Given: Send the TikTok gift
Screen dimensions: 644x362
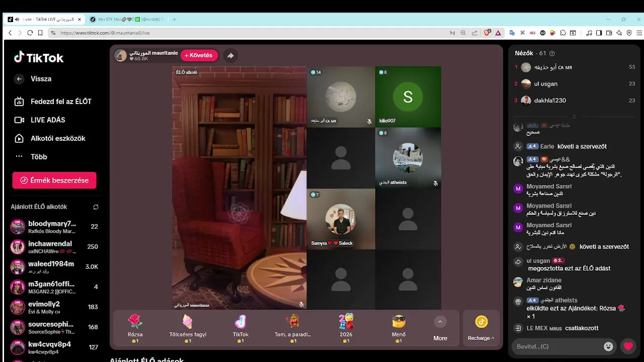Looking at the screenshot, I should click(x=240, y=328).
